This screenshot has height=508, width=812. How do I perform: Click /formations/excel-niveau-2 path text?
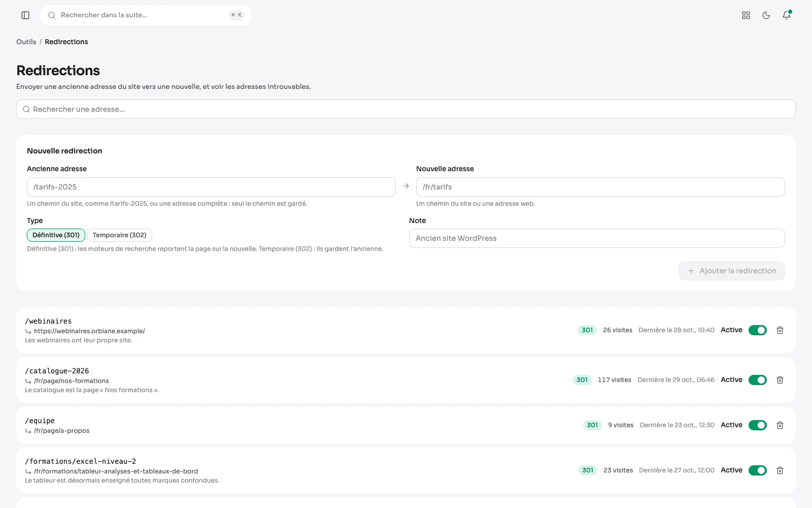point(80,461)
